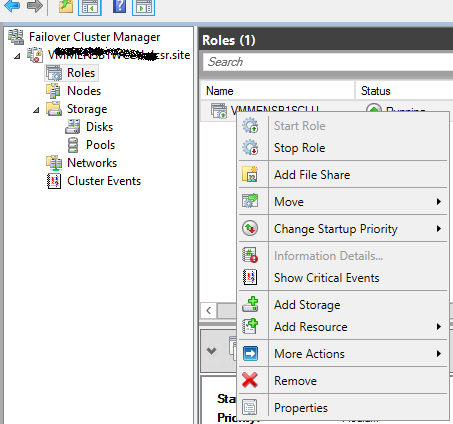Viewport: 453px width, 424px height.
Task: Click the Properties menu icon
Action: [x=250, y=407]
